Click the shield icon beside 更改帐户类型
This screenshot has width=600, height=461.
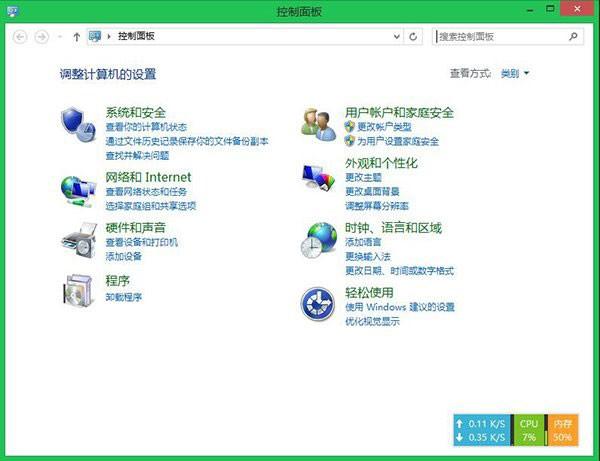[349, 127]
